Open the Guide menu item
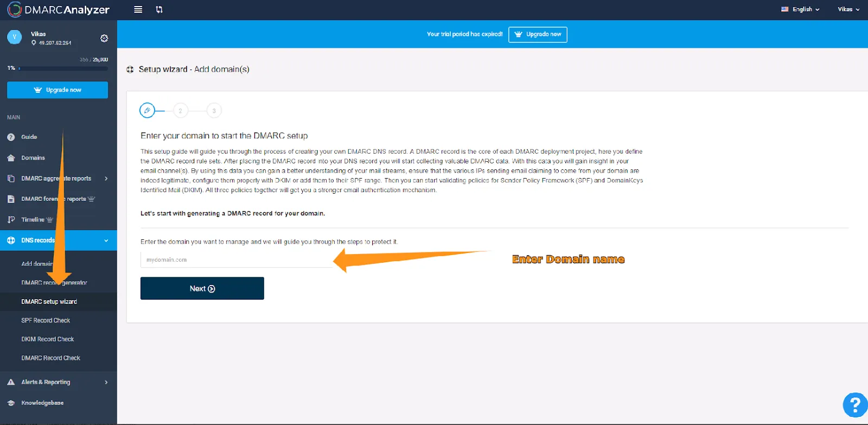The height and width of the screenshot is (425, 868). [59, 137]
